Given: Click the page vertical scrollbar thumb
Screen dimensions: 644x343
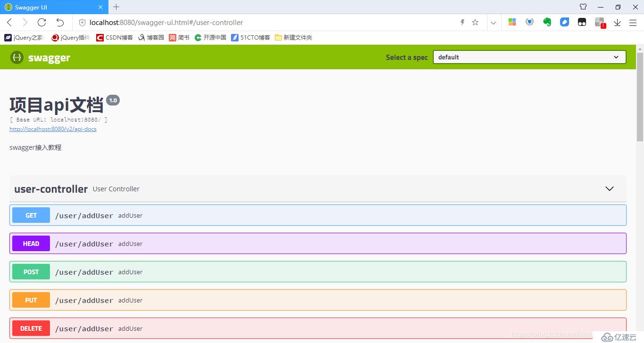Looking at the screenshot, I should pyautogui.click(x=640, y=97).
